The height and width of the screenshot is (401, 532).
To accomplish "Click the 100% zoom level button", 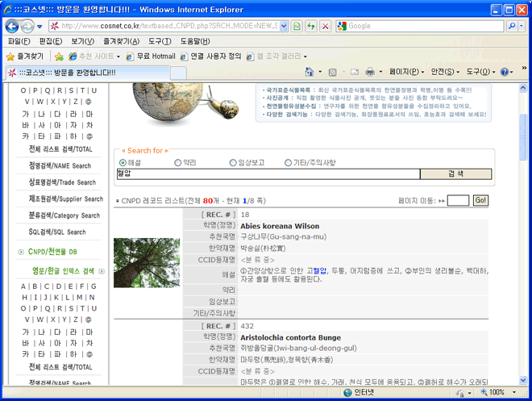I will [493, 392].
